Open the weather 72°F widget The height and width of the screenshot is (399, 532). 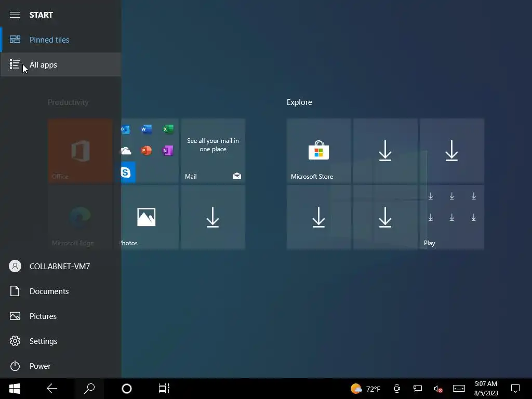365,389
